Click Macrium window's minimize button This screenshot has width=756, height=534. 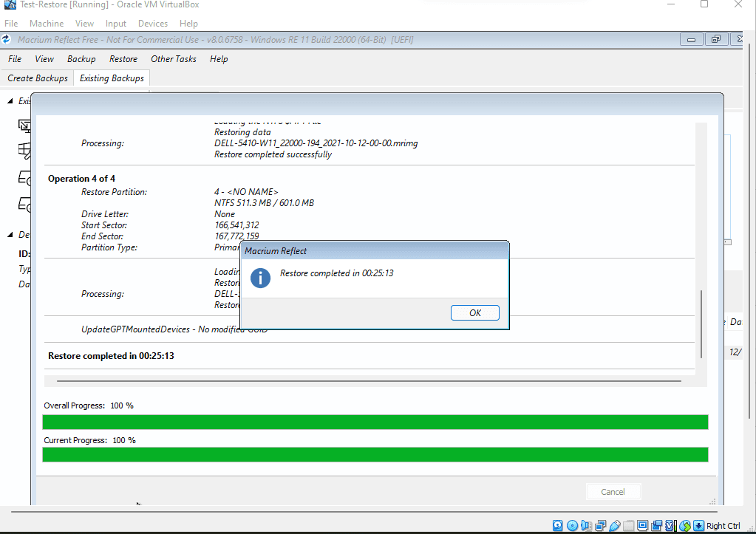pos(691,40)
